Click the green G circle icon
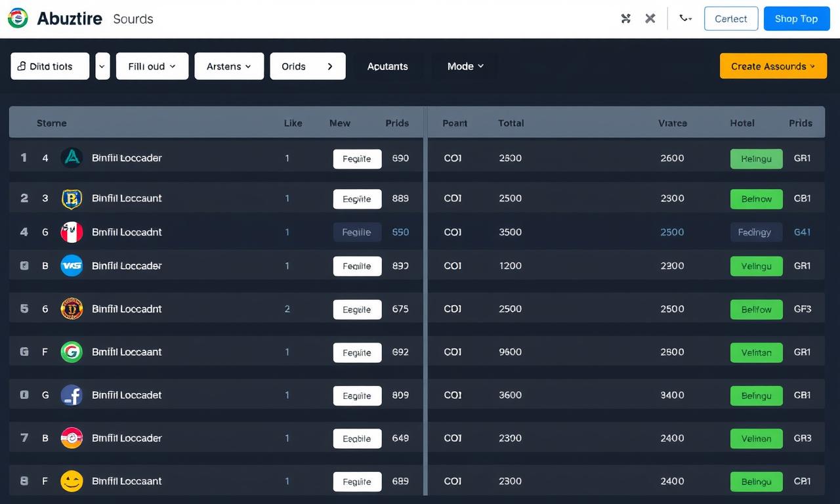 pos(72,352)
